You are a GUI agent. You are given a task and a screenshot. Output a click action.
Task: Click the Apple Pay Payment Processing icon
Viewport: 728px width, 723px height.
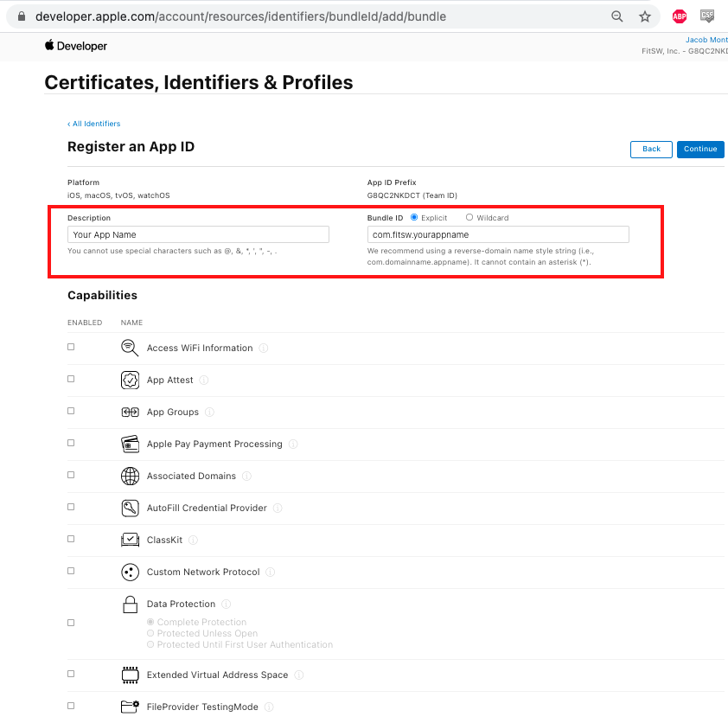[130, 444]
